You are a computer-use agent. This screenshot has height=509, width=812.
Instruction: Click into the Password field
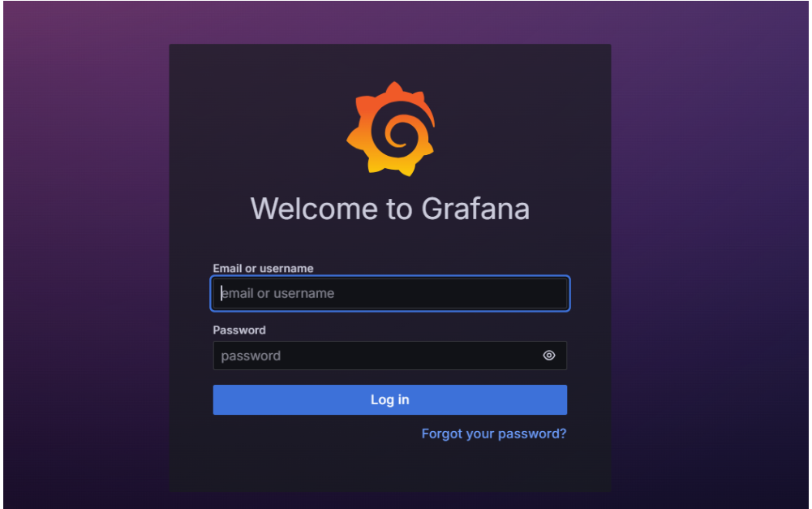click(390, 356)
